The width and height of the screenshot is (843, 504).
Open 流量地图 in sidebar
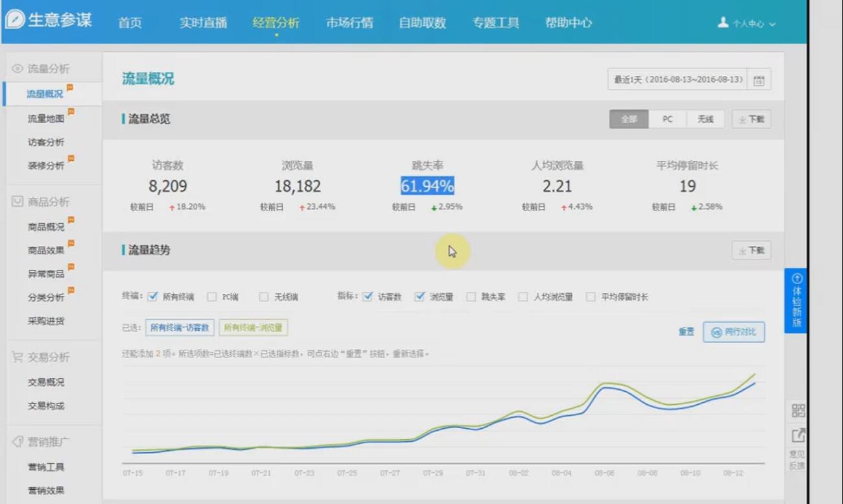[45, 119]
